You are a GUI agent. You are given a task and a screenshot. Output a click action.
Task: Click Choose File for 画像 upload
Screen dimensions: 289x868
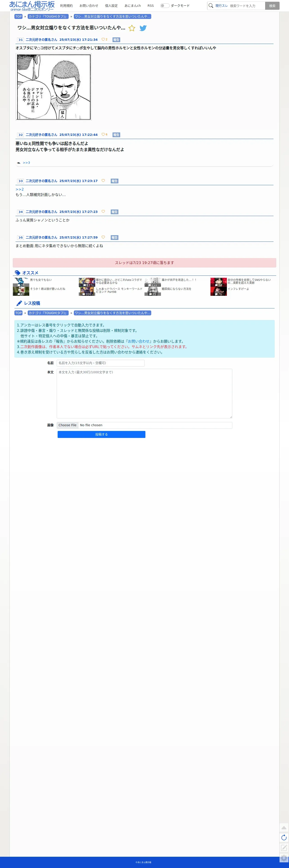[x=67, y=425]
